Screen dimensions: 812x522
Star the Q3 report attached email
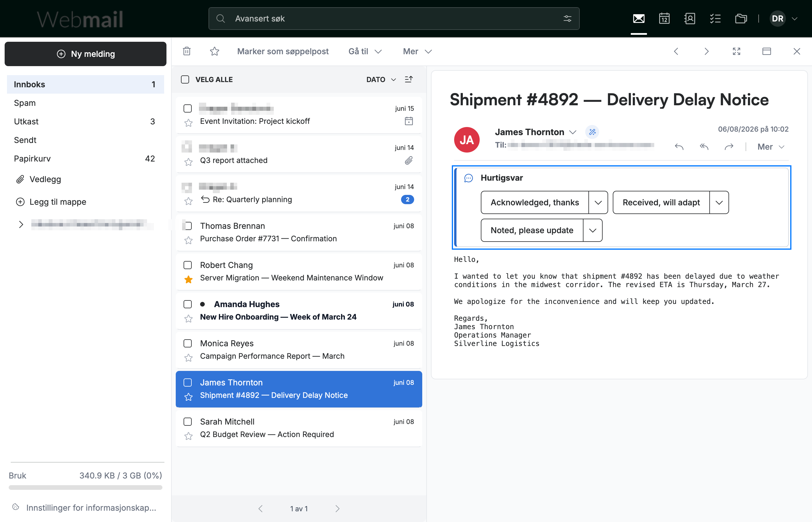point(188,162)
